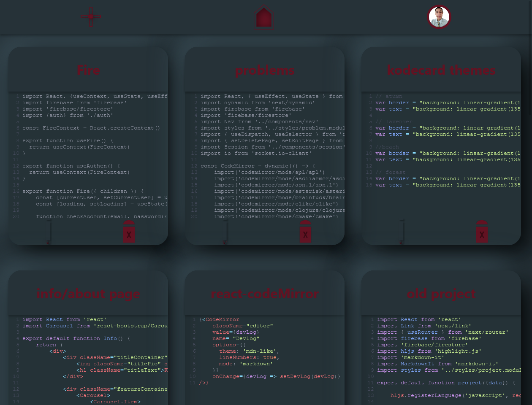Select the onChange setDevLog line
This screenshot has width=532, height=405.
tap(276, 376)
